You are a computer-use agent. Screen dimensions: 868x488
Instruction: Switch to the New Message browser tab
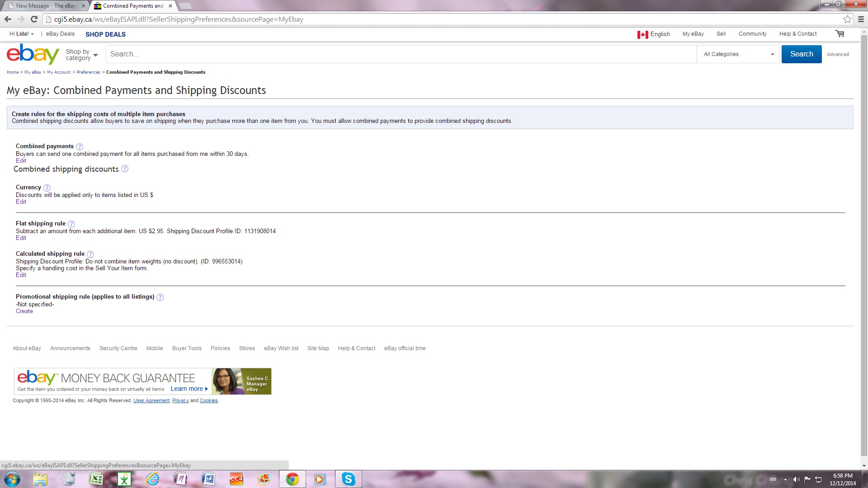click(45, 6)
